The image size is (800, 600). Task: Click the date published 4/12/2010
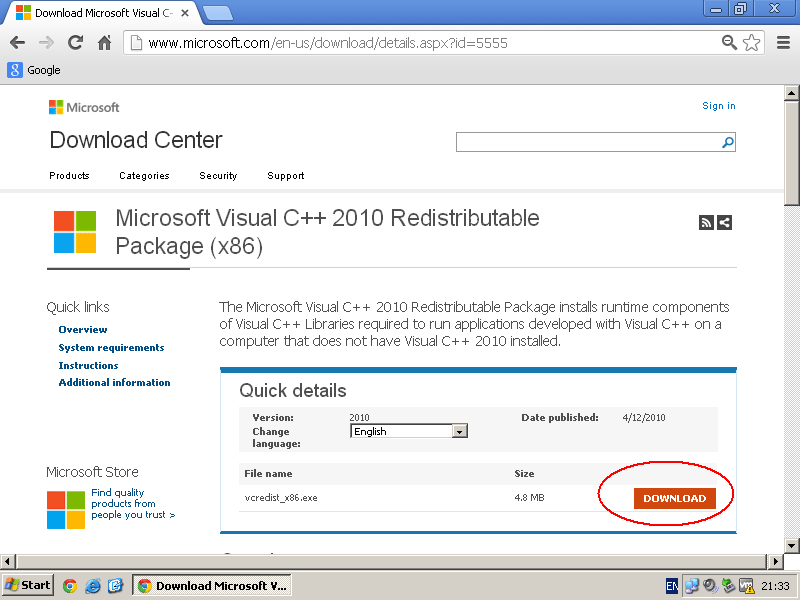point(644,417)
